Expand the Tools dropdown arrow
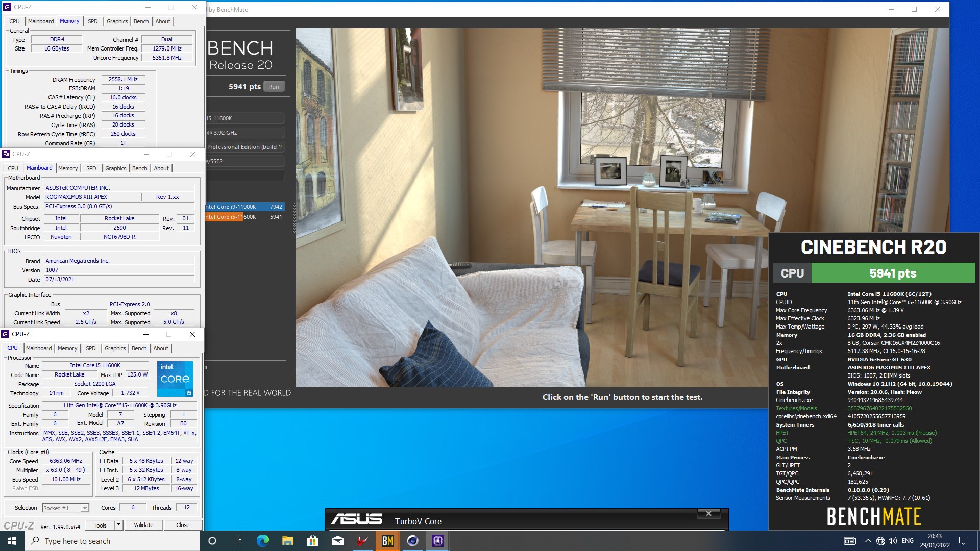Viewport: 980px width, 551px height. click(118, 525)
